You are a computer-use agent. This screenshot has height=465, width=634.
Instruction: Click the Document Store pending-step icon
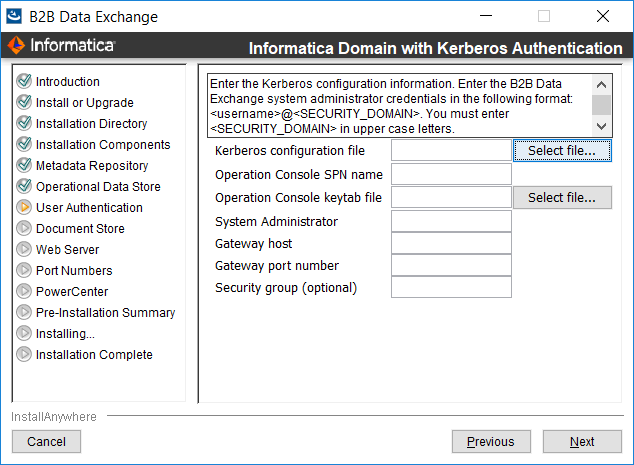(24, 228)
